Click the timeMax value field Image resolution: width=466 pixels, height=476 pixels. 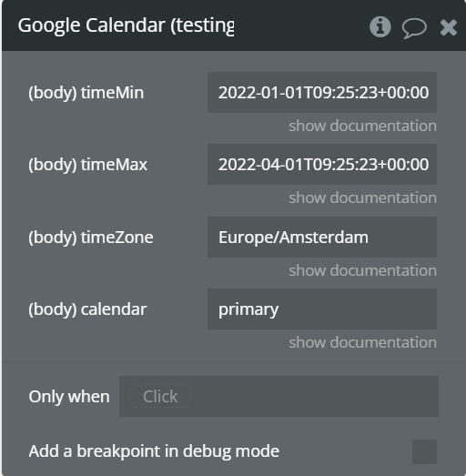pyautogui.click(x=322, y=164)
